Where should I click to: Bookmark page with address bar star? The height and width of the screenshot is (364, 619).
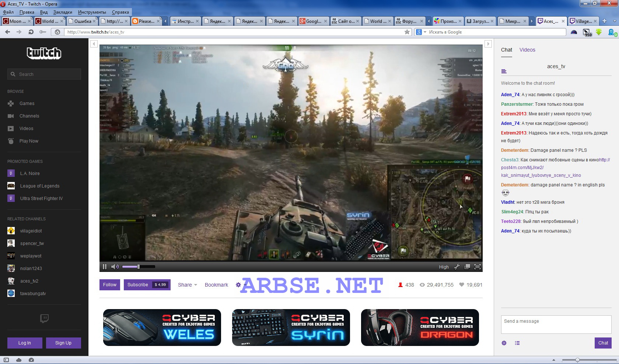coord(407,32)
